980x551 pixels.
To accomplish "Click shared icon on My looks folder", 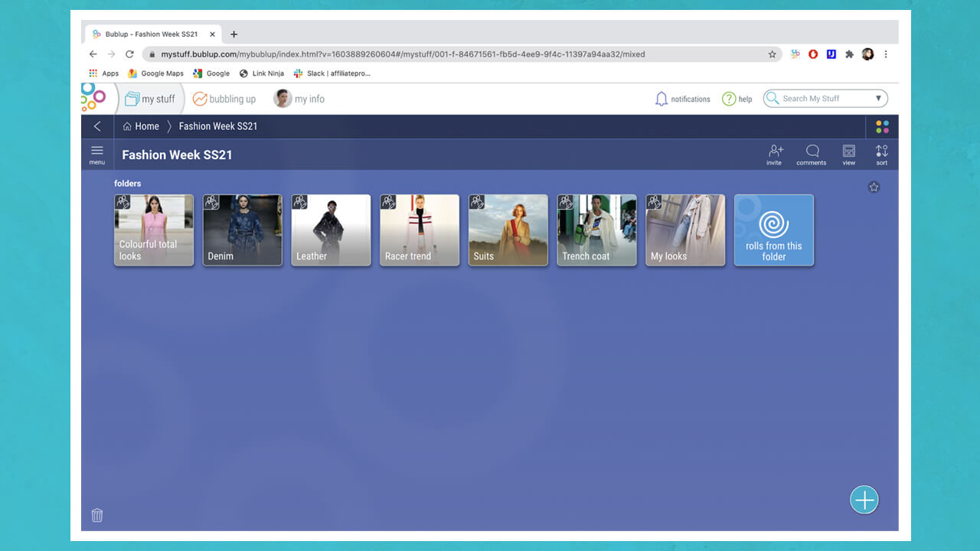I will coord(654,202).
